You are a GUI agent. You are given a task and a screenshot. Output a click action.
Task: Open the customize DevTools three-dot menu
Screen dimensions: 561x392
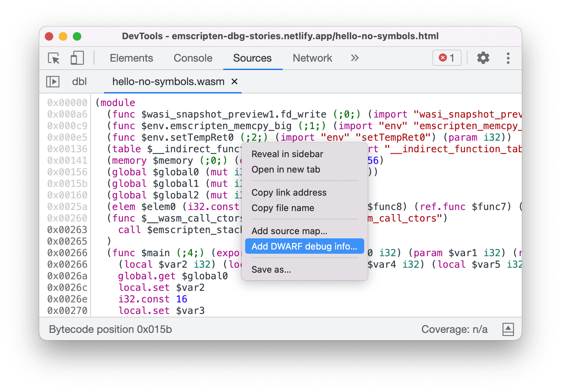(508, 58)
